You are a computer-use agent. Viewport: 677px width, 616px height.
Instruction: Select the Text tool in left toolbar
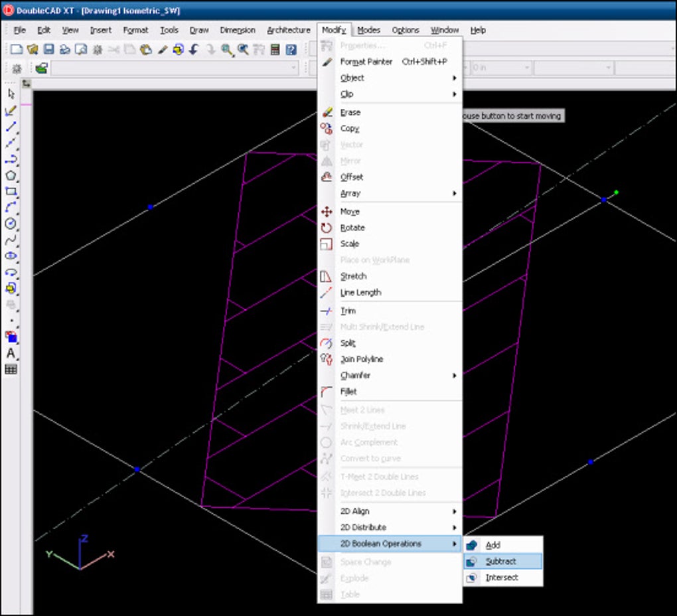(x=11, y=353)
